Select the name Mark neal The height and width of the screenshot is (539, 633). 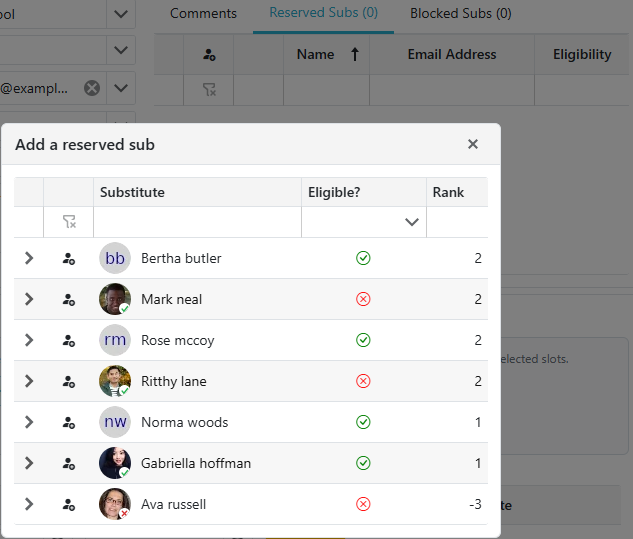[172, 299]
